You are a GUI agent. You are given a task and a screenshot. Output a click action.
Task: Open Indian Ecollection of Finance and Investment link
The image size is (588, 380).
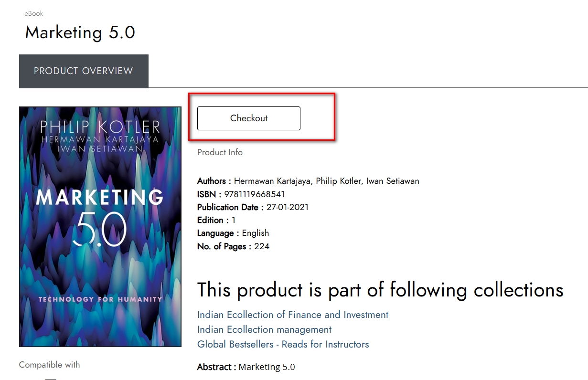292,315
